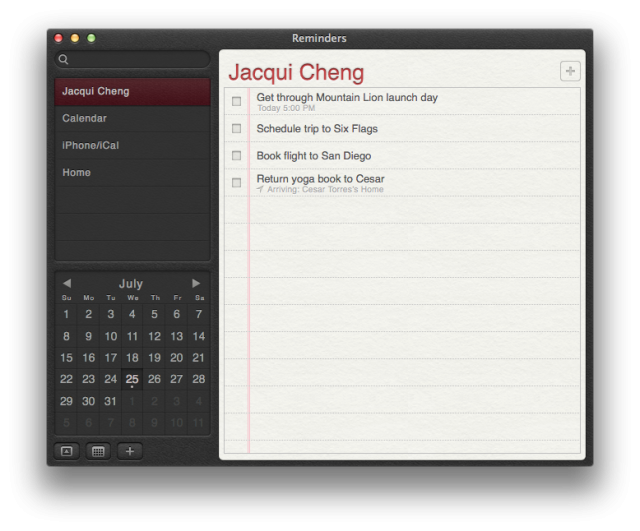The width and height of the screenshot is (640, 531).
Task: Click into the search field
Action: coord(132,60)
